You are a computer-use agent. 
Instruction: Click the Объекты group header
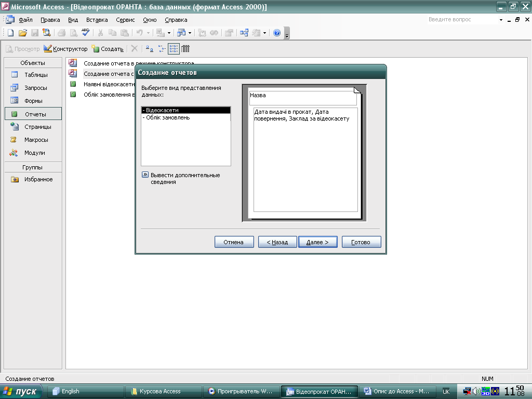33,63
